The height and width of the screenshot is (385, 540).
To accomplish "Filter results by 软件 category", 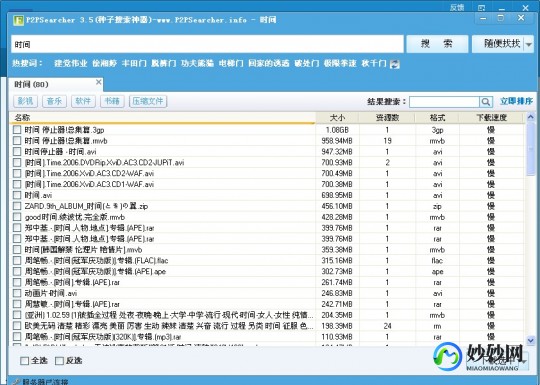I will coord(83,101).
